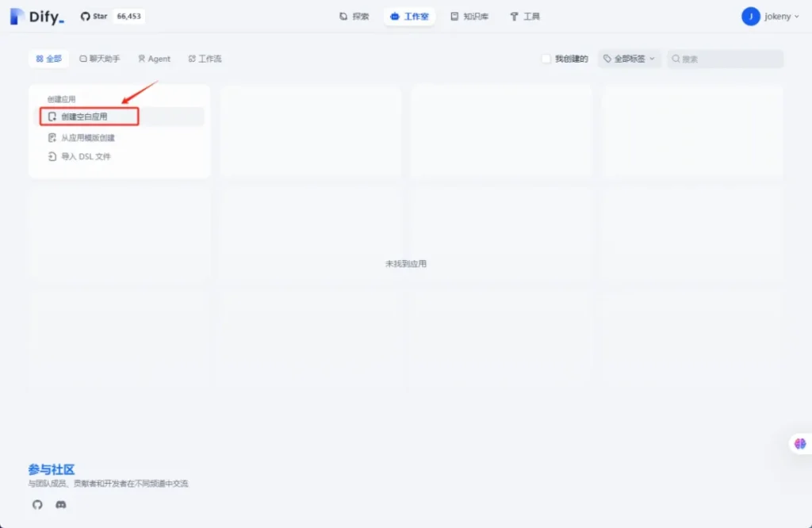The image size is (812, 528).
Task: Click the purple brain floating icon
Action: 799,444
